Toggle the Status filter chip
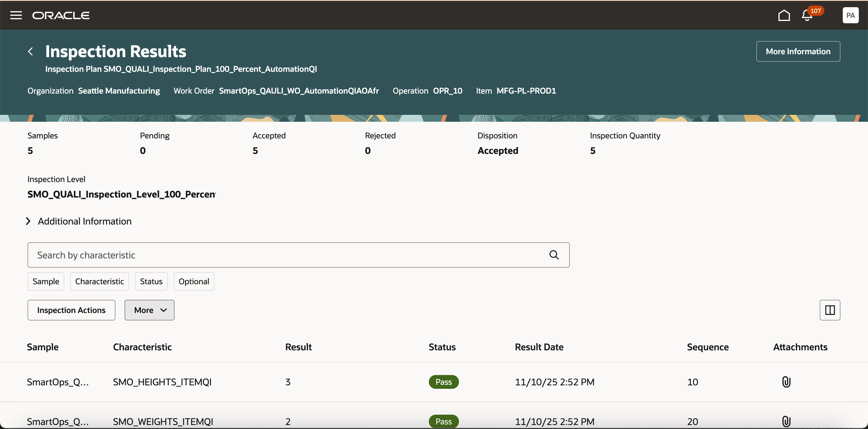Screen dimensions: 868x429 [x=151, y=281]
